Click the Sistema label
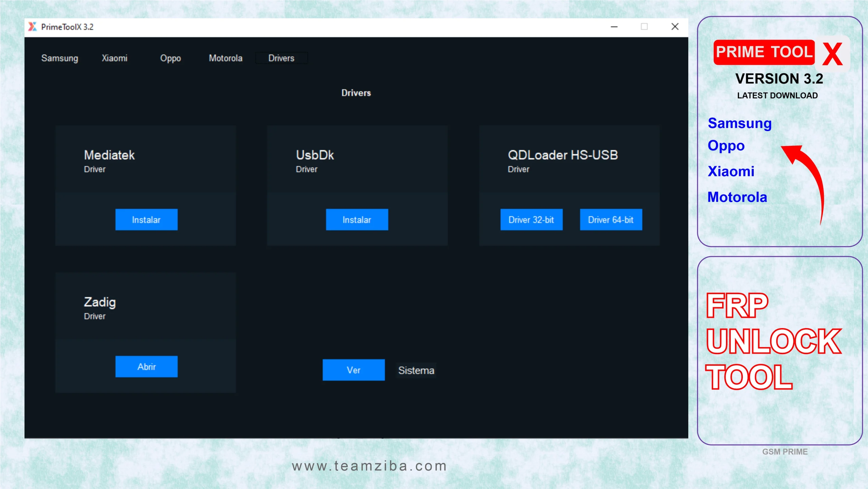The height and width of the screenshot is (489, 868). click(416, 370)
